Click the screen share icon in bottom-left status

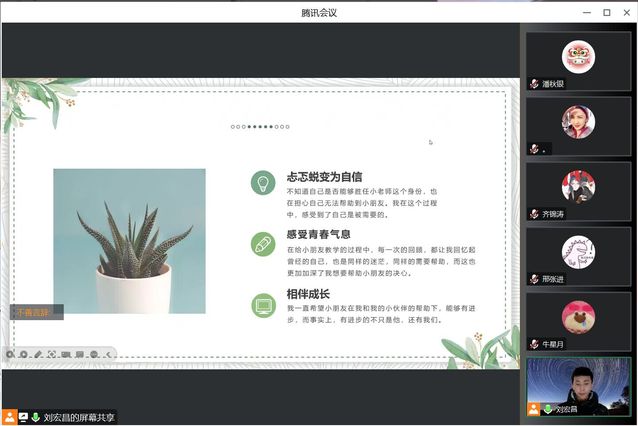pos(23,417)
